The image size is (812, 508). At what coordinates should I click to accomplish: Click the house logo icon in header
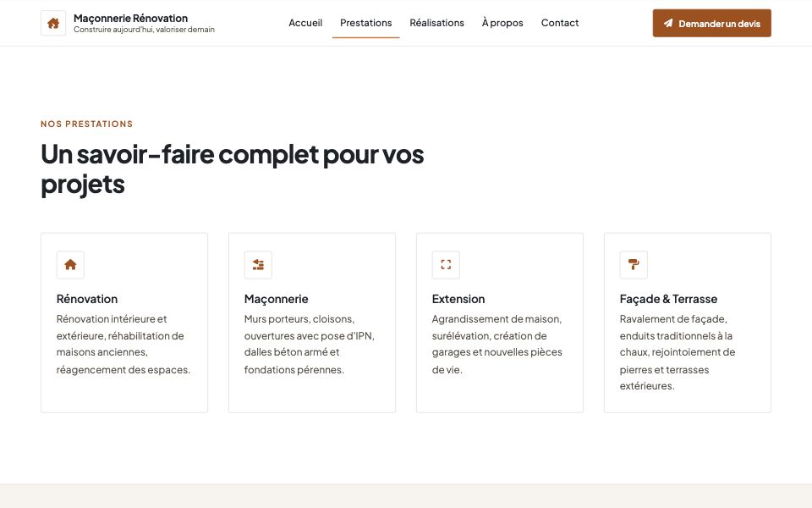pyautogui.click(x=53, y=24)
